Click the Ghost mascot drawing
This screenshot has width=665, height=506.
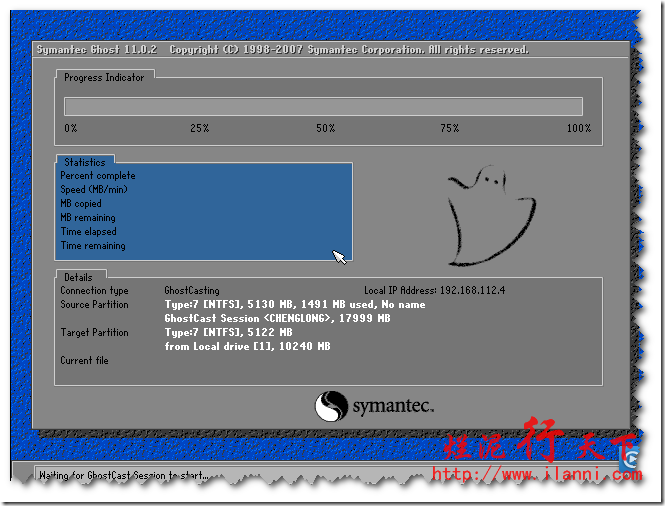pyautogui.click(x=492, y=216)
